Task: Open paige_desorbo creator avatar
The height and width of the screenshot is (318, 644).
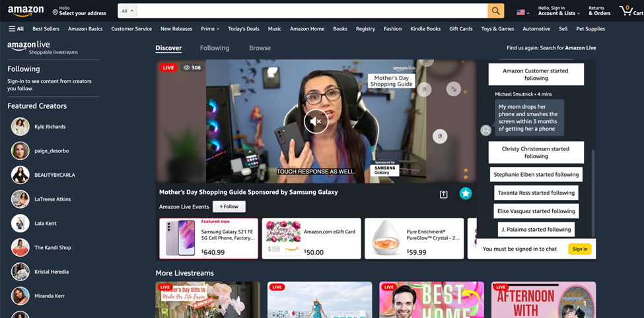Action: [x=20, y=151]
